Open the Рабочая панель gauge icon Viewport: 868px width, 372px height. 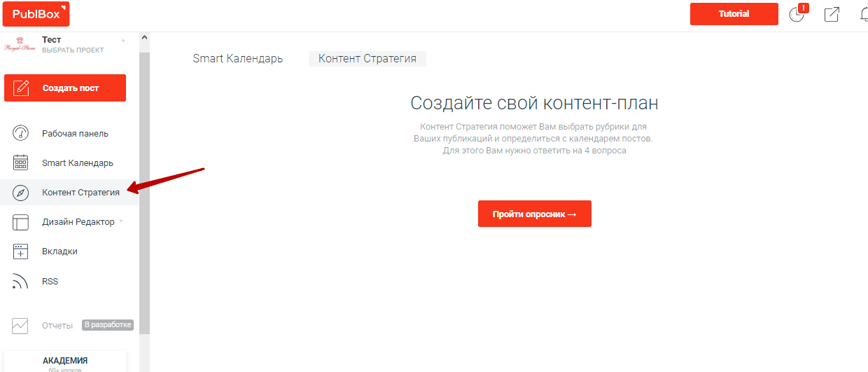tap(21, 133)
